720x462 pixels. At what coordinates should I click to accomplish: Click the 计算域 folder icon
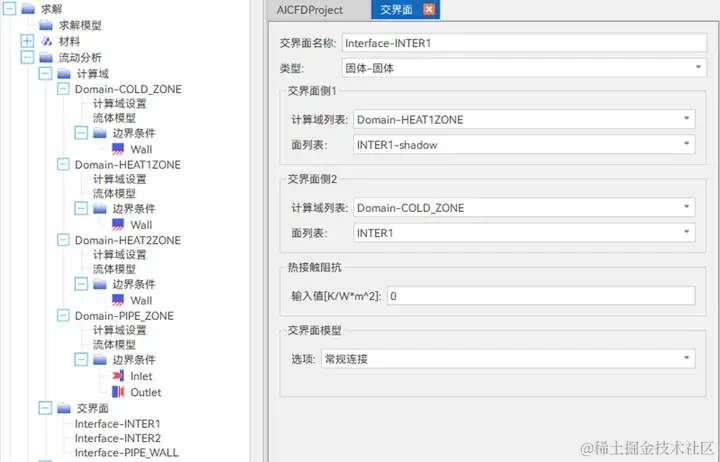(64, 73)
